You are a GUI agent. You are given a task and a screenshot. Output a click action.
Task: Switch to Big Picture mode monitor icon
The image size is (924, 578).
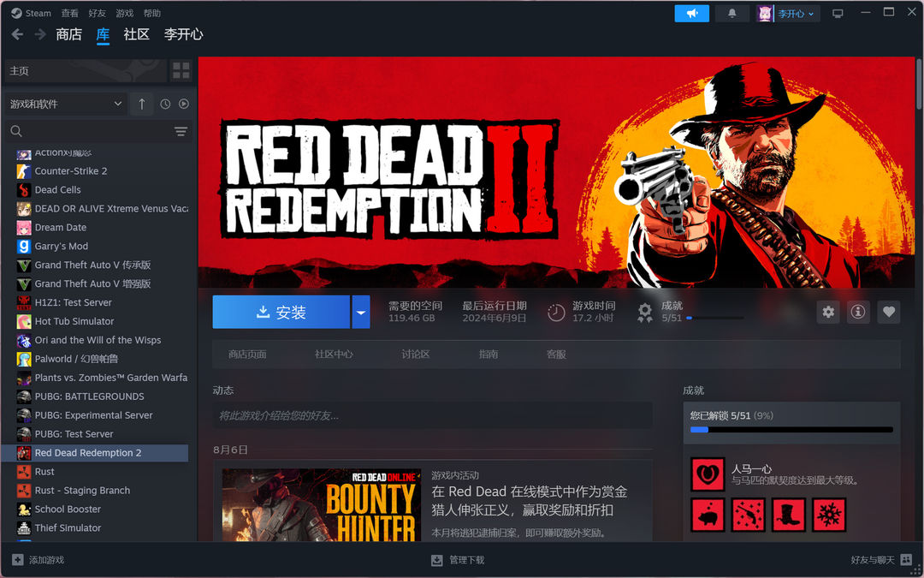838,14
